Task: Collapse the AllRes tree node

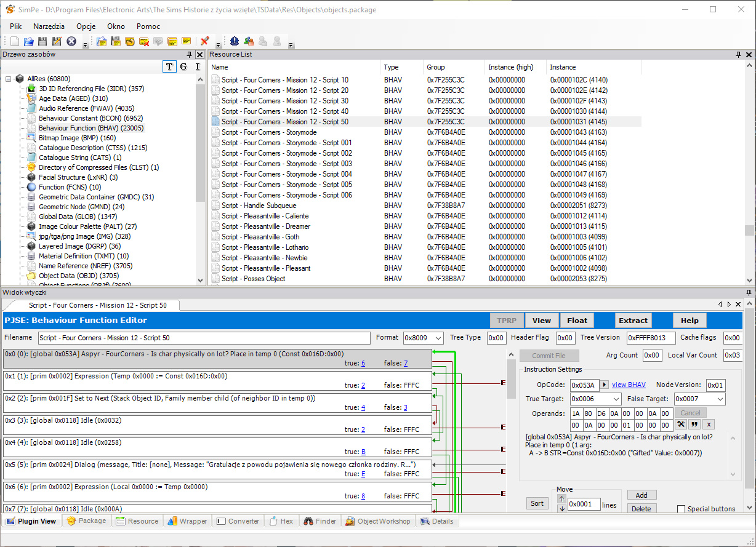Action: [9, 79]
